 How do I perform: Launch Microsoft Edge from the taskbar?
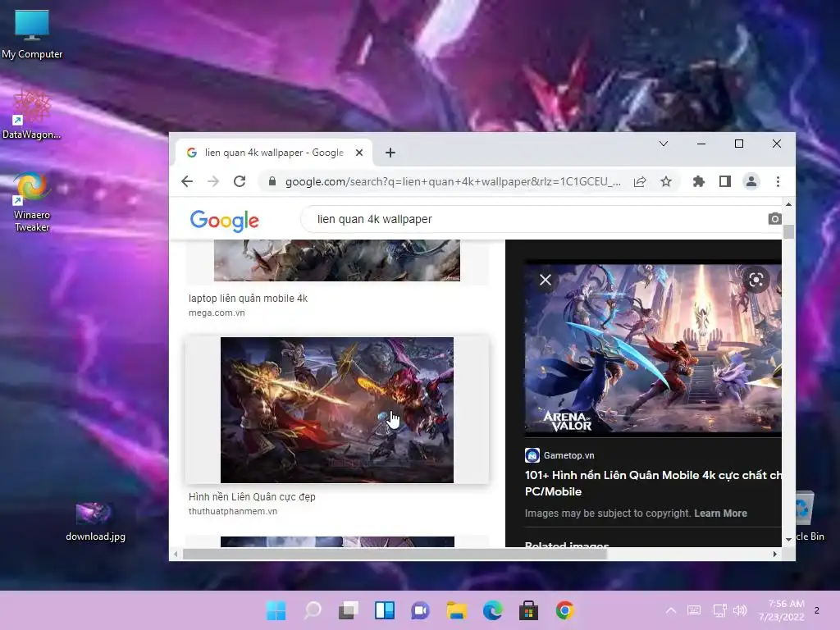pyautogui.click(x=492, y=610)
